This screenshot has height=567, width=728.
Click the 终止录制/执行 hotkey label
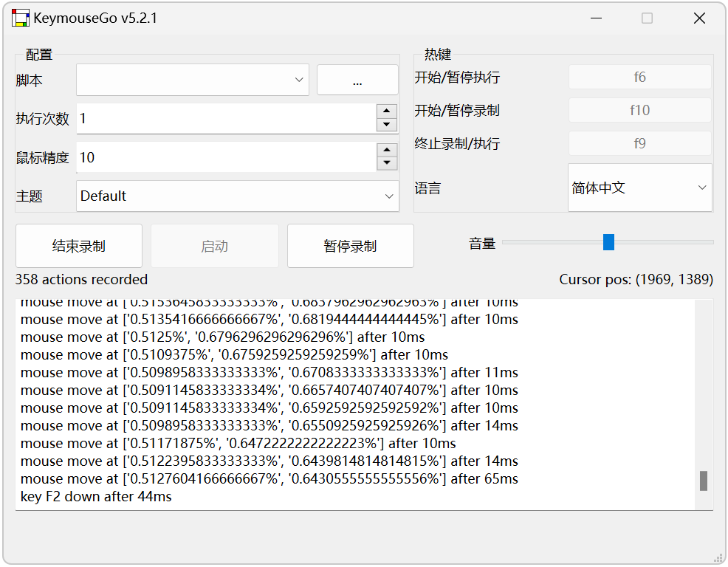click(x=457, y=143)
